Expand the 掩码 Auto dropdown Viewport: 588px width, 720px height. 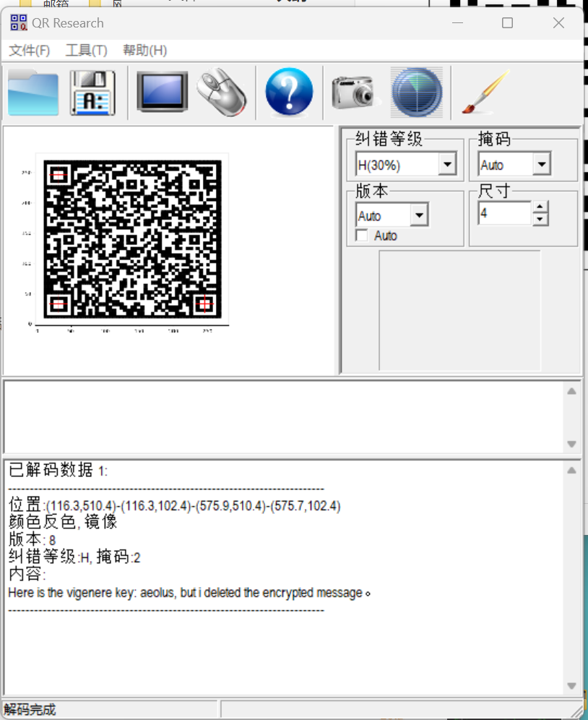(x=542, y=164)
